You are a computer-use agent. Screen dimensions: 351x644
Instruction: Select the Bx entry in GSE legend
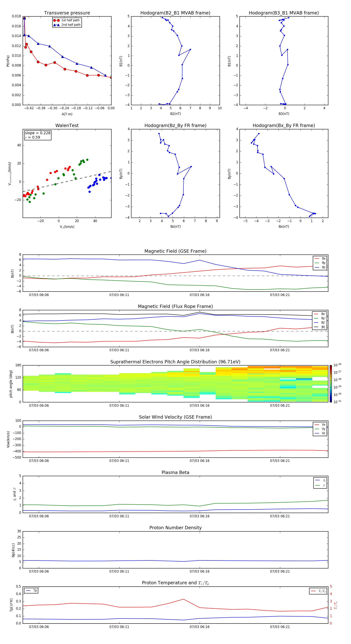(320, 259)
